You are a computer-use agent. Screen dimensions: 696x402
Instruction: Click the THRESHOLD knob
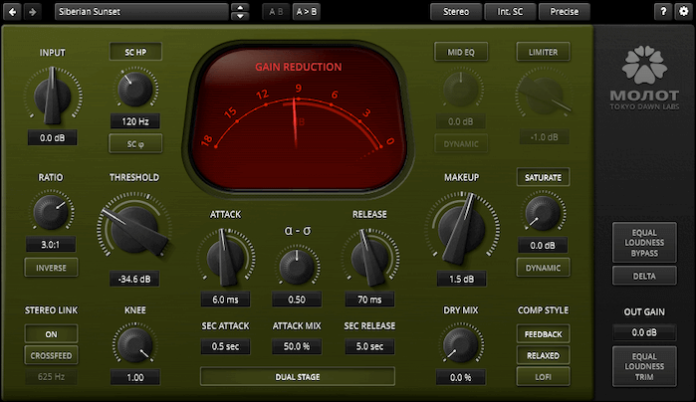point(134,229)
